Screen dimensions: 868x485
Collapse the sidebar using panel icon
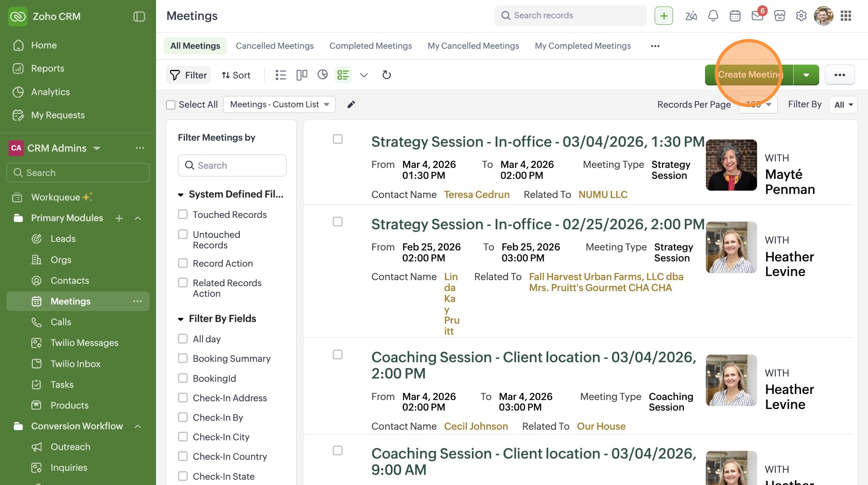139,17
